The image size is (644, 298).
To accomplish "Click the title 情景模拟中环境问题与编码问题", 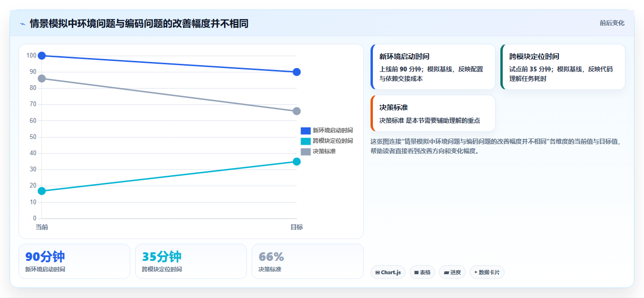I will click(x=139, y=23).
